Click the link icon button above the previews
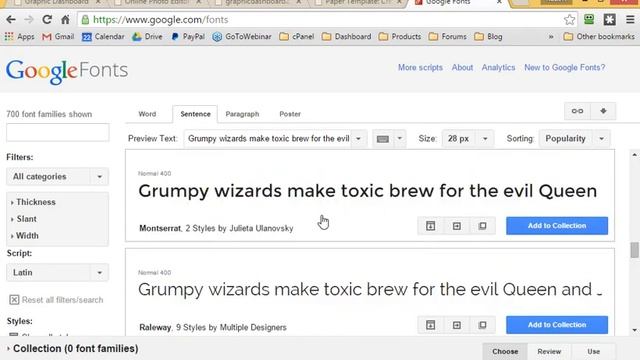 pos(577,111)
